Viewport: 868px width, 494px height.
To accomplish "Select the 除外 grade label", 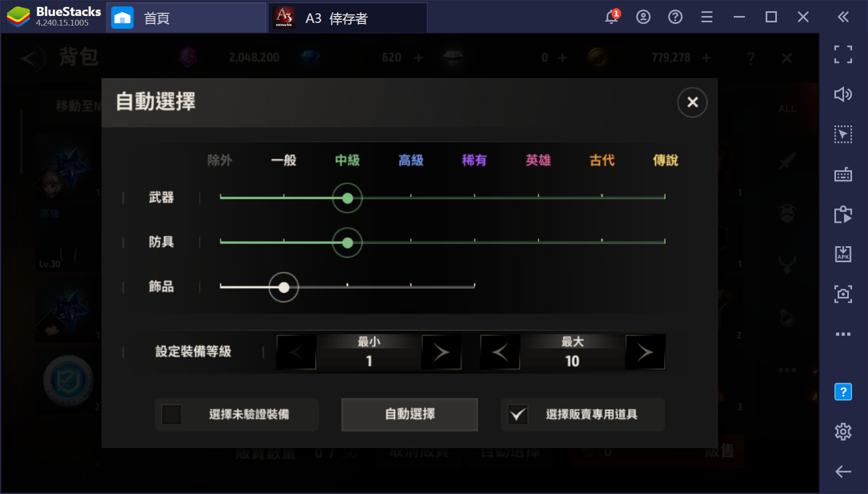I will pyautogui.click(x=220, y=160).
